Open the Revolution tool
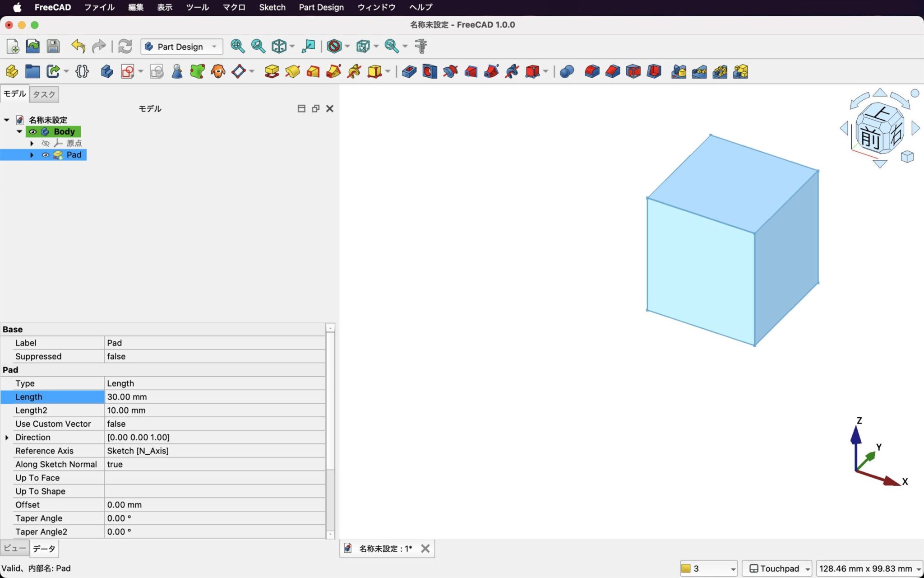924x578 pixels. 292,71
